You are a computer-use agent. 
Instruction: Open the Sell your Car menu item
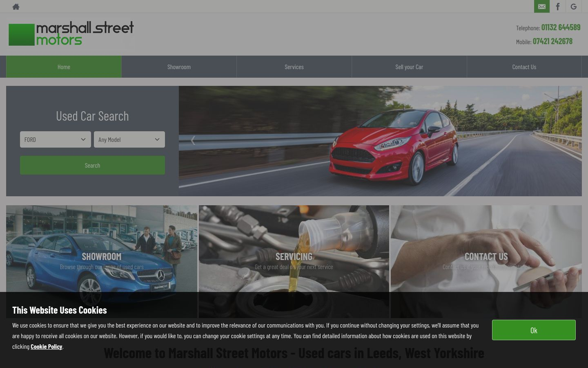(409, 67)
